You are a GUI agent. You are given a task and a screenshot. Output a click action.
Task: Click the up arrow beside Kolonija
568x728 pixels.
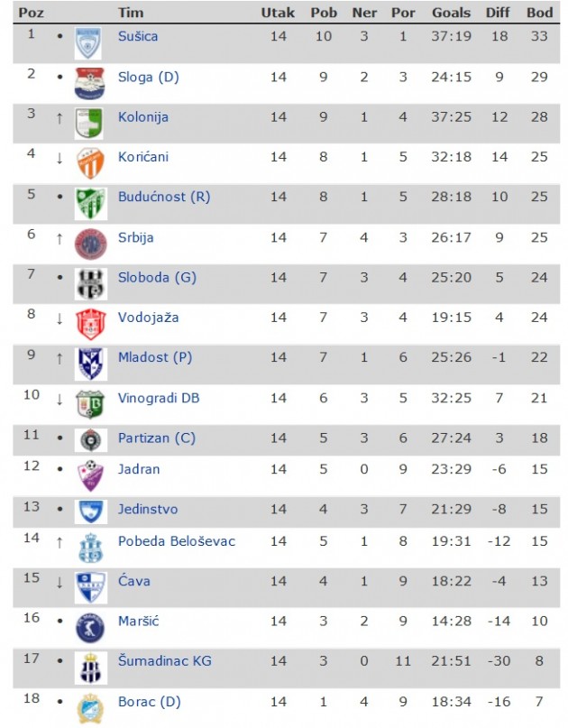[x=60, y=118]
